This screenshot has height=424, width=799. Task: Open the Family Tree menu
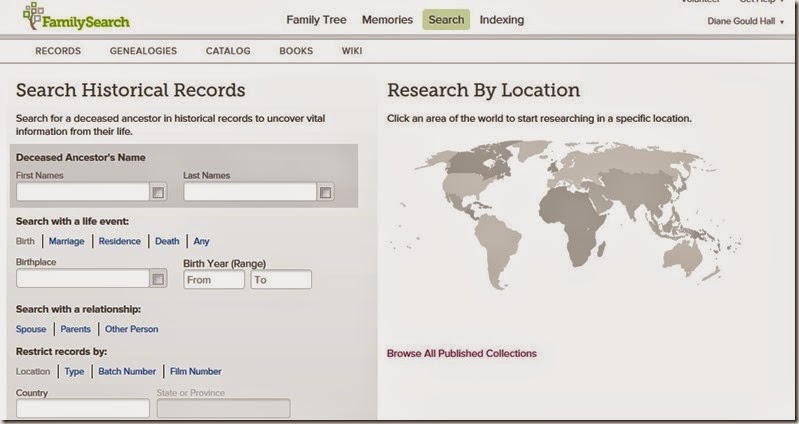(316, 20)
